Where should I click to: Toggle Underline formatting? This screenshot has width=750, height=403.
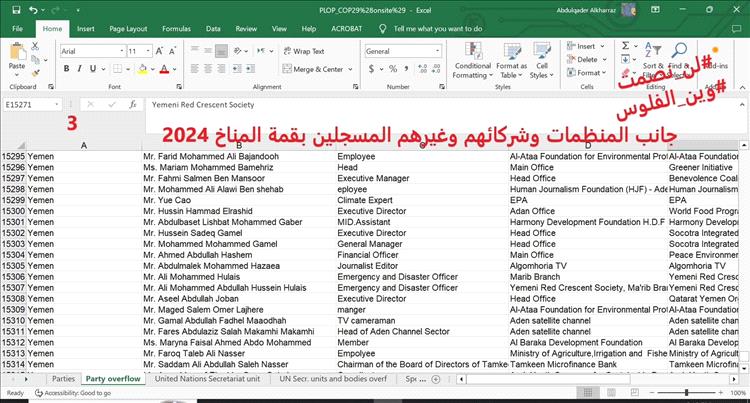(93, 69)
